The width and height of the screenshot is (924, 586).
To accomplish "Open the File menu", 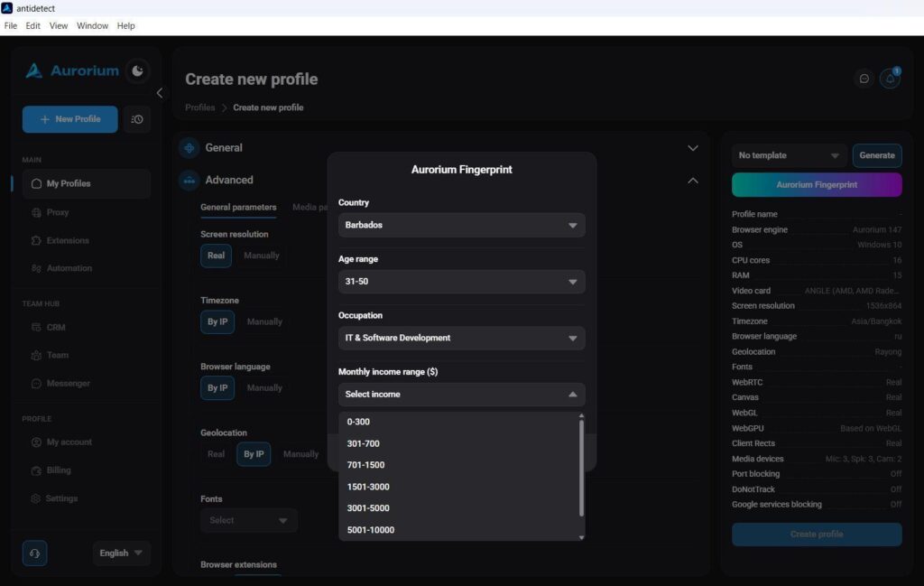I will click(11, 26).
